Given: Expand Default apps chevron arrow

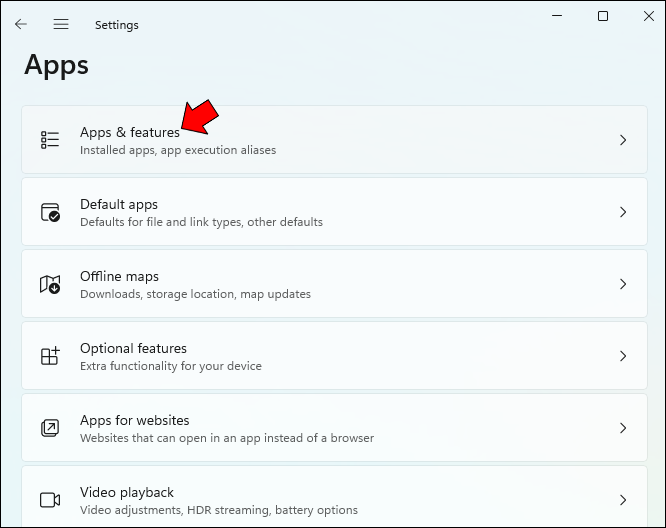Looking at the screenshot, I should click(x=623, y=212).
